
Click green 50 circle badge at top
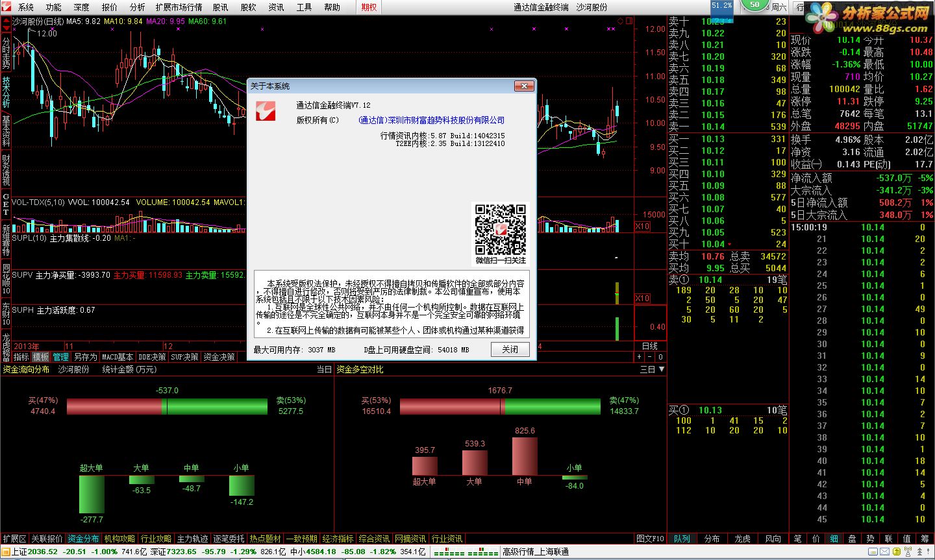coord(754,5)
